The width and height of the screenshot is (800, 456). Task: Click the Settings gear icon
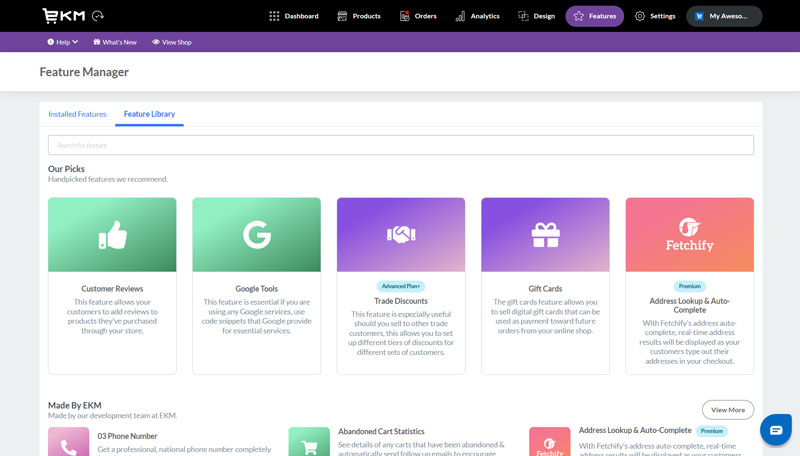click(x=639, y=16)
